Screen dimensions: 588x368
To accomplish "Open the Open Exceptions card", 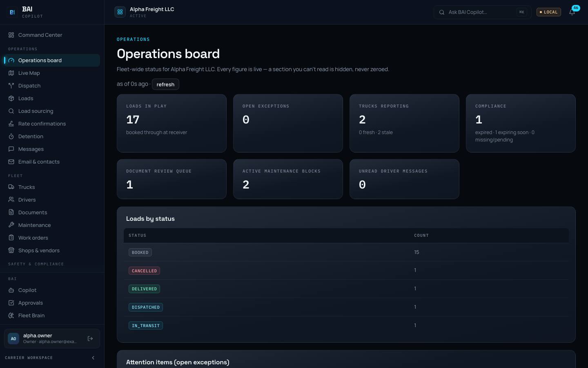I will [288, 123].
